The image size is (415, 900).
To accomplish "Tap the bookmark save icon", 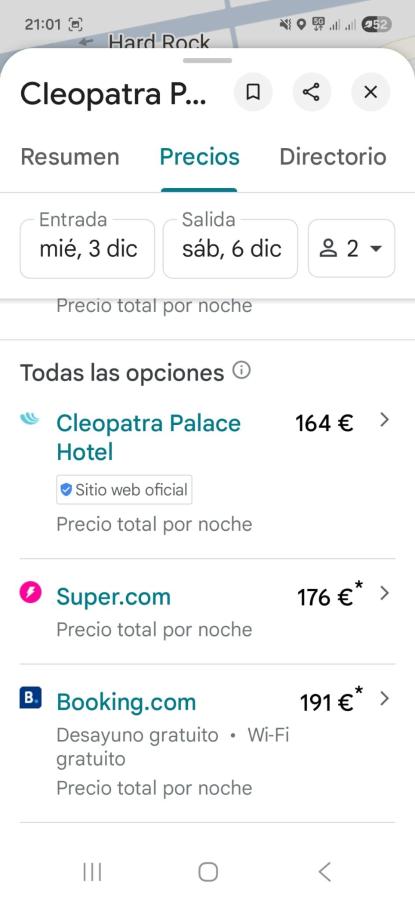I will 253,92.
